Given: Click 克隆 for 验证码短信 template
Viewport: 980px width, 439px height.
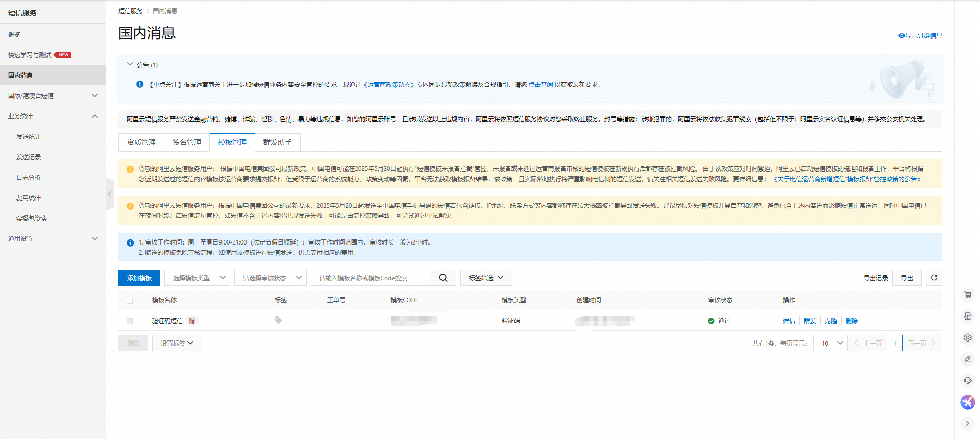Looking at the screenshot, I should point(831,321).
